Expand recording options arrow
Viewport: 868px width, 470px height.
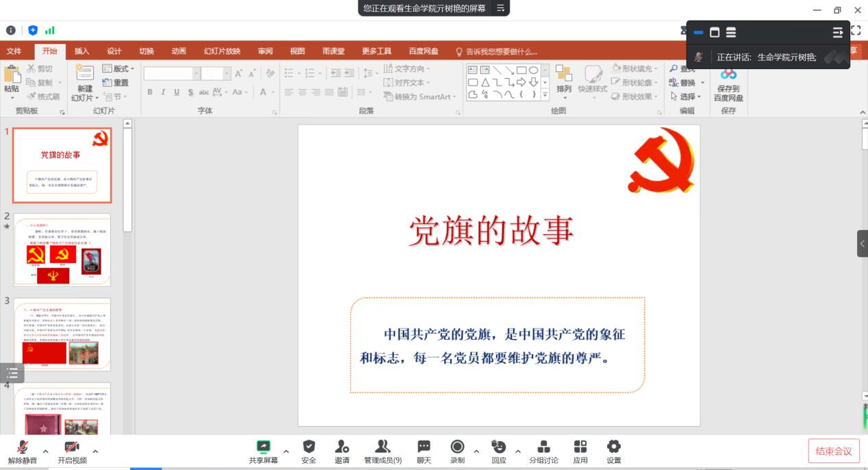[x=476, y=451]
